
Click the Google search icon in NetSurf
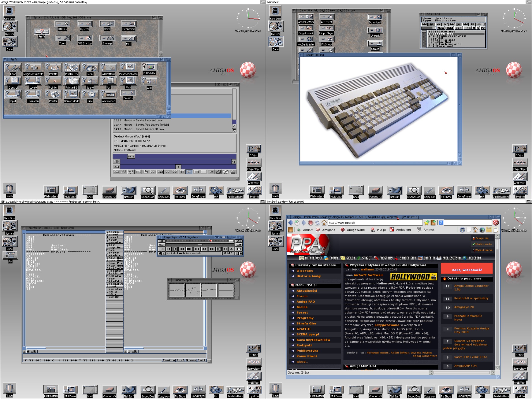(x=441, y=223)
